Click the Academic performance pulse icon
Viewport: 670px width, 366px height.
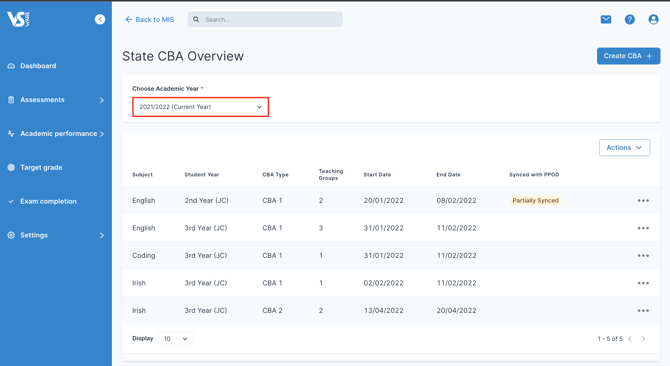11,134
